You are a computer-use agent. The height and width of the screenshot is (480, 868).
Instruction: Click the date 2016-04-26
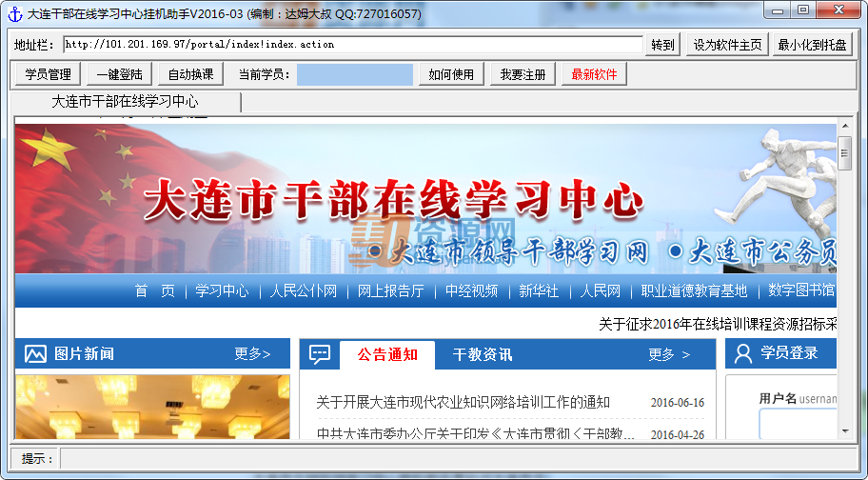click(x=678, y=434)
